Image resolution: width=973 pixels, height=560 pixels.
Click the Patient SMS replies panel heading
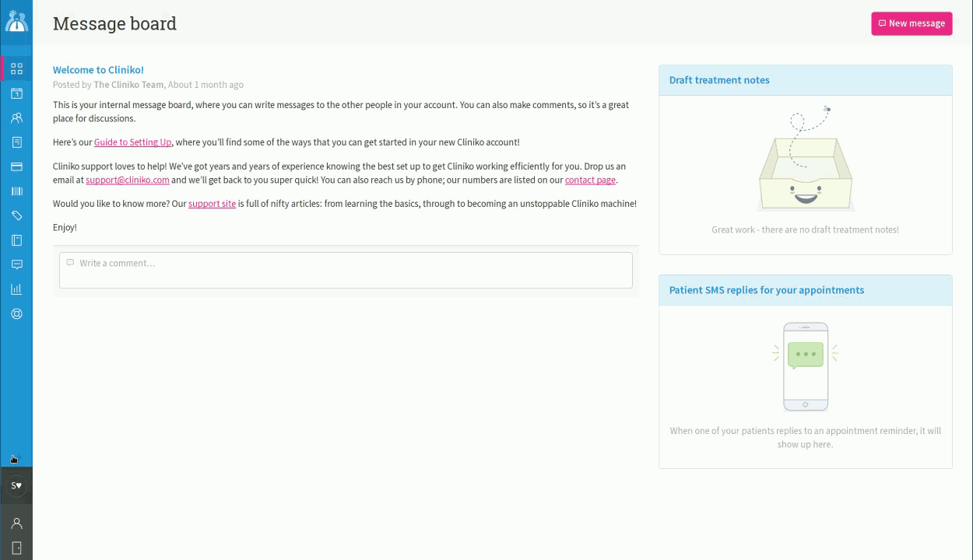pos(767,290)
